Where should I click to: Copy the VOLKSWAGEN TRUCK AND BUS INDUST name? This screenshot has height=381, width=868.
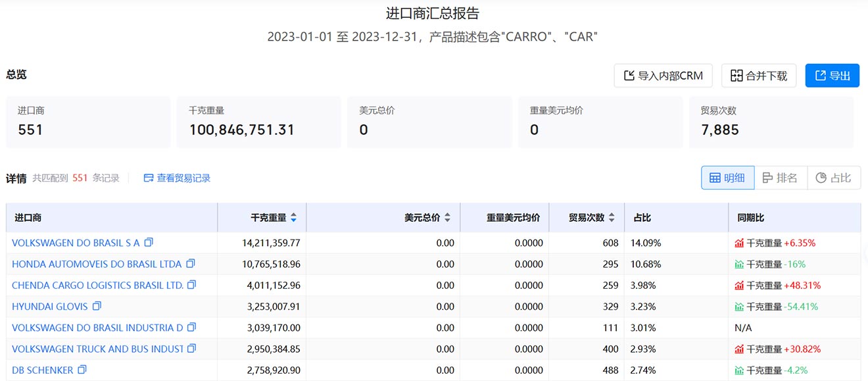(x=192, y=348)
